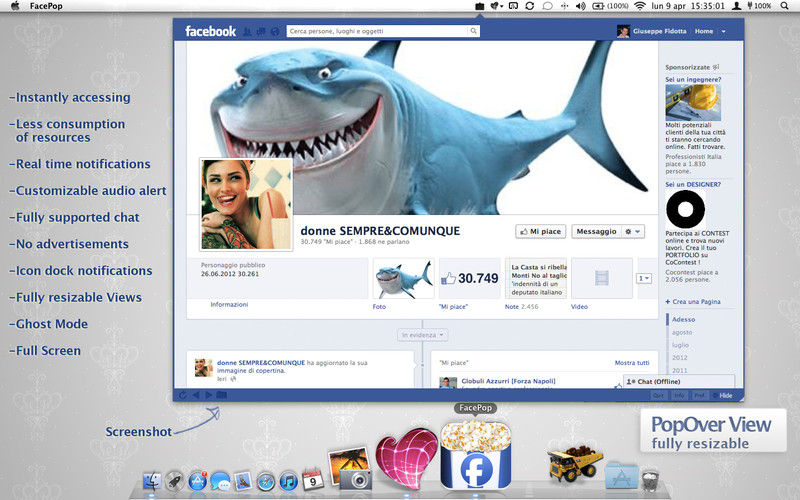This screenshot has width=800, height=500.
Task: Open the user account menu bar icon
Action: (736, 6)
